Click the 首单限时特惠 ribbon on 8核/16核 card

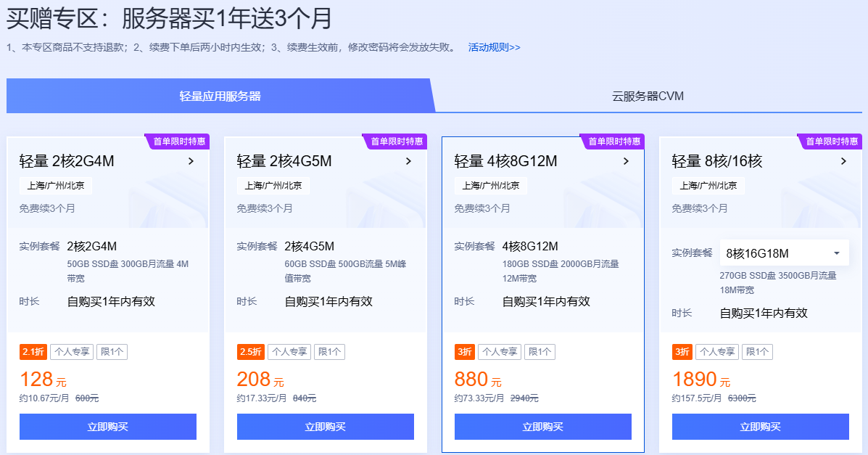coord(830,142)
